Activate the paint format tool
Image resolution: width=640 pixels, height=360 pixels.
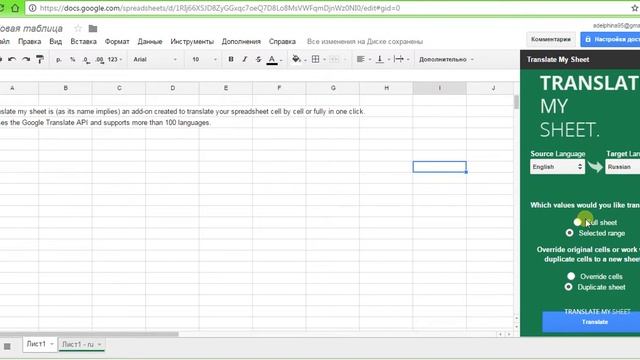coord(40,60)
